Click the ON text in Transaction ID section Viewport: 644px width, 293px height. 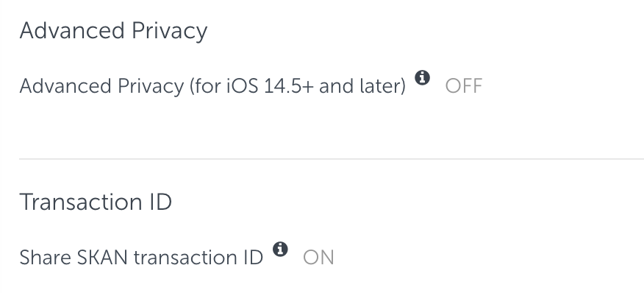(318, 258)
